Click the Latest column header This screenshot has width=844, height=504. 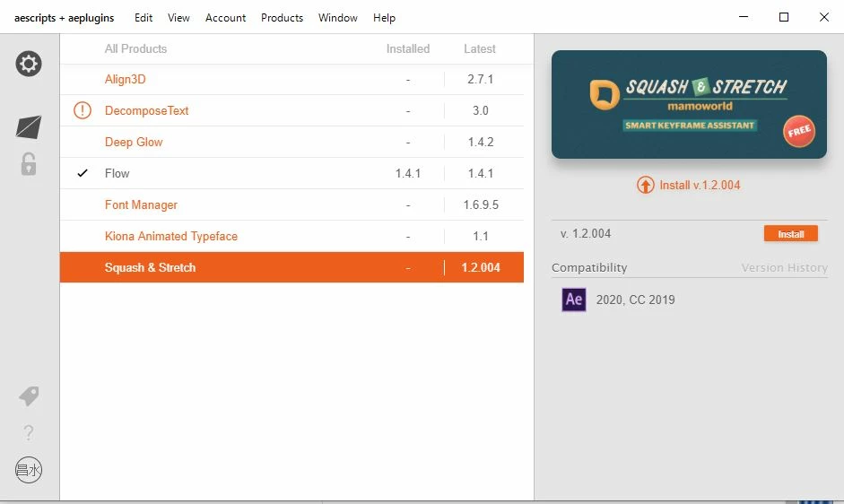click(x=480, y=49)
